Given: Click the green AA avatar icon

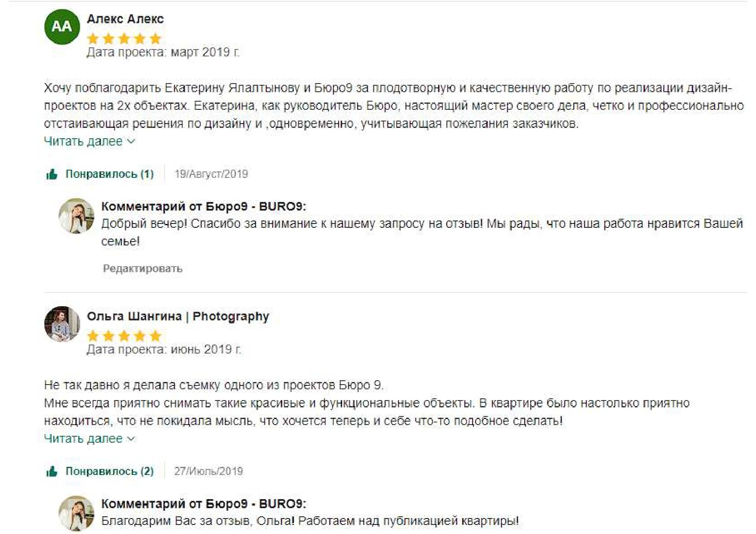Looking at the screenshot, I should point(62,27).
